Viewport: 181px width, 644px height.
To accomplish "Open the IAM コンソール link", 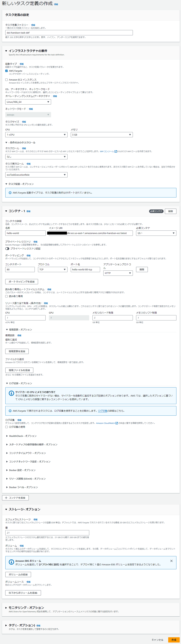I will [107, 151].
